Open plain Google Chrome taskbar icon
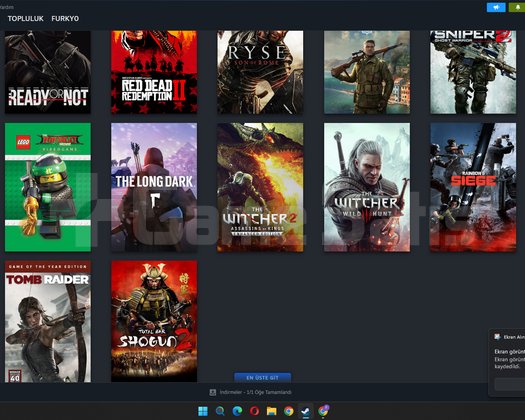 click(289, 411)
